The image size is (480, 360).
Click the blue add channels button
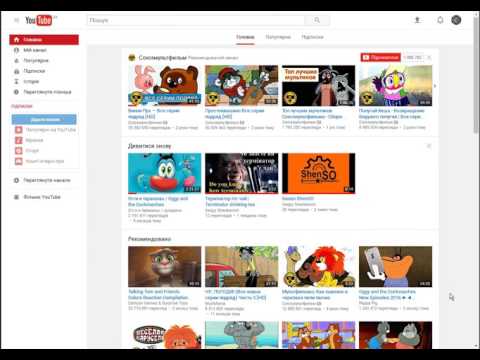(x=44, y=119)
